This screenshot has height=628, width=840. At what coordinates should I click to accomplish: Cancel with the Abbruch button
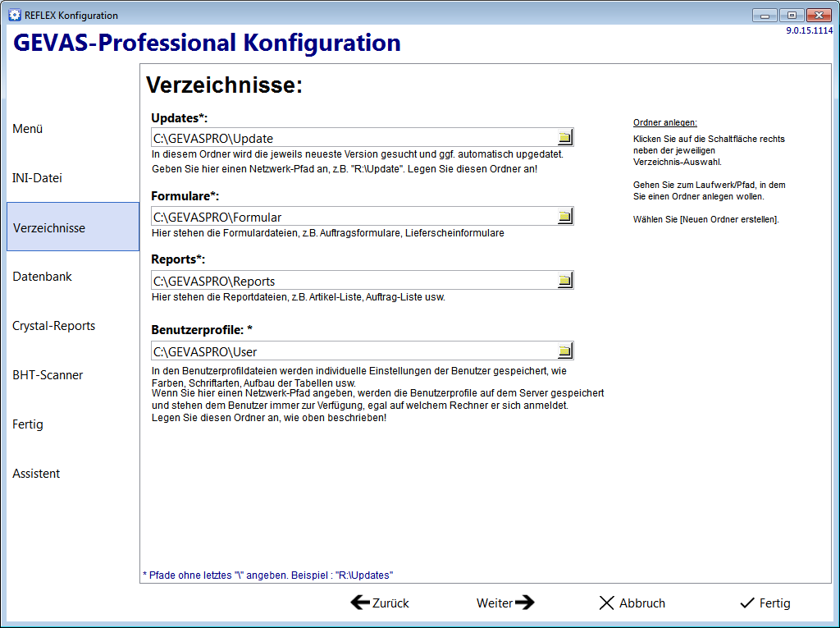tap(632, 603)
